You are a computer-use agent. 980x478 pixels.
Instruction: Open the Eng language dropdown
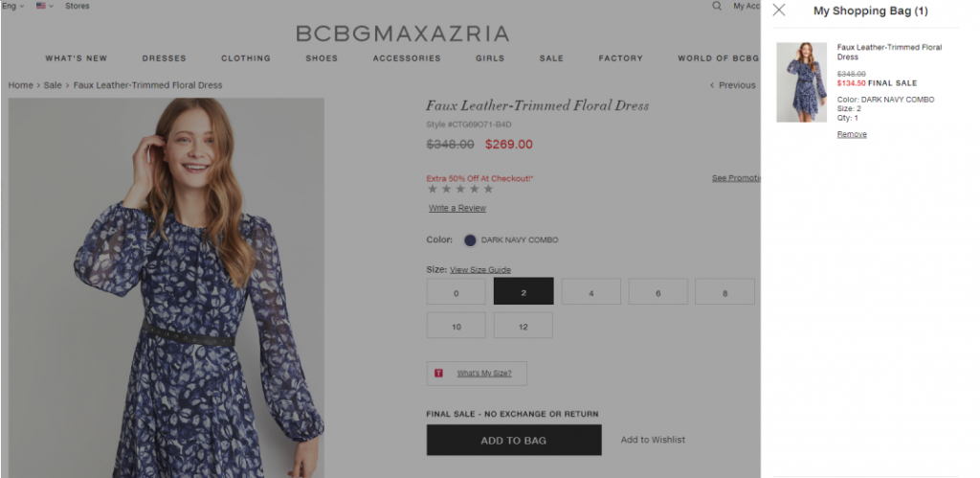(12, 6)
